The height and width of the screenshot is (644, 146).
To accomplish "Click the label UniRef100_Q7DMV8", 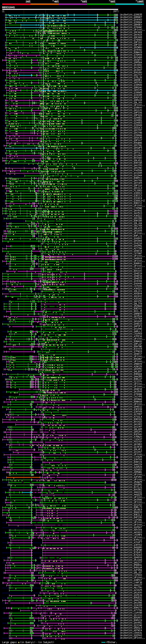I will tap(131, 55).
